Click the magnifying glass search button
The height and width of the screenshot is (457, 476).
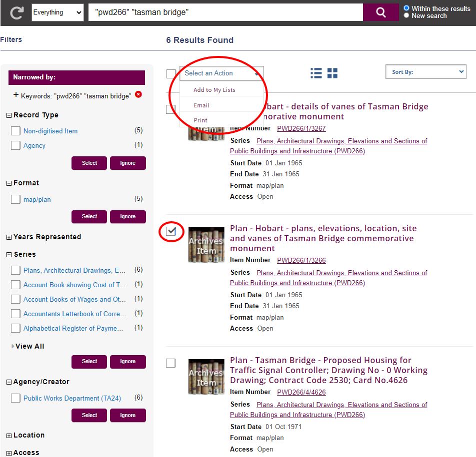pos(381,13)
